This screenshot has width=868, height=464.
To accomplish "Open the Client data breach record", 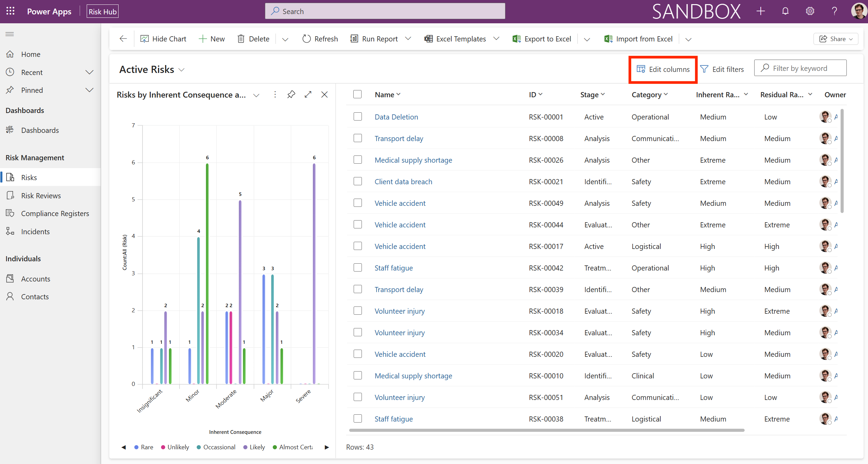I will [x=403, y=181].
